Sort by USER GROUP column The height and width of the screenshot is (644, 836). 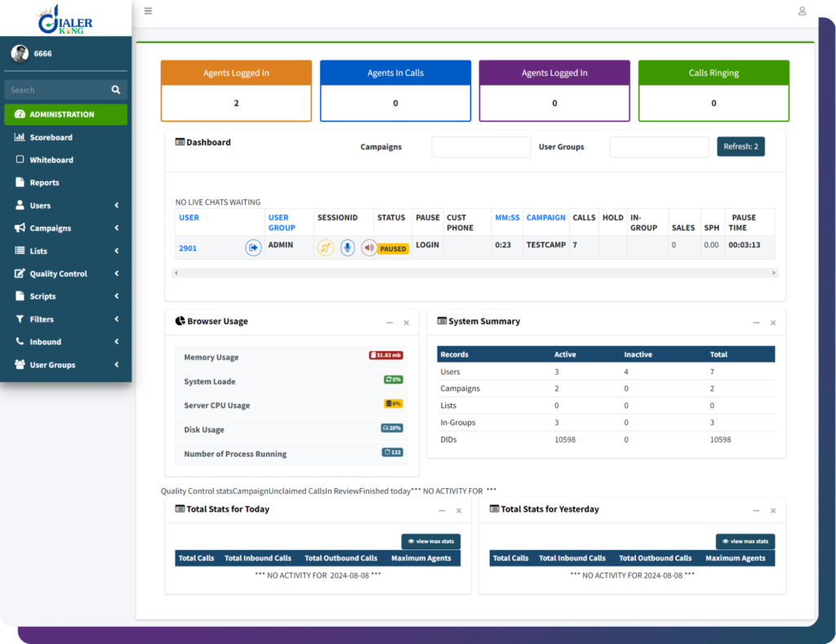(282, 222)
